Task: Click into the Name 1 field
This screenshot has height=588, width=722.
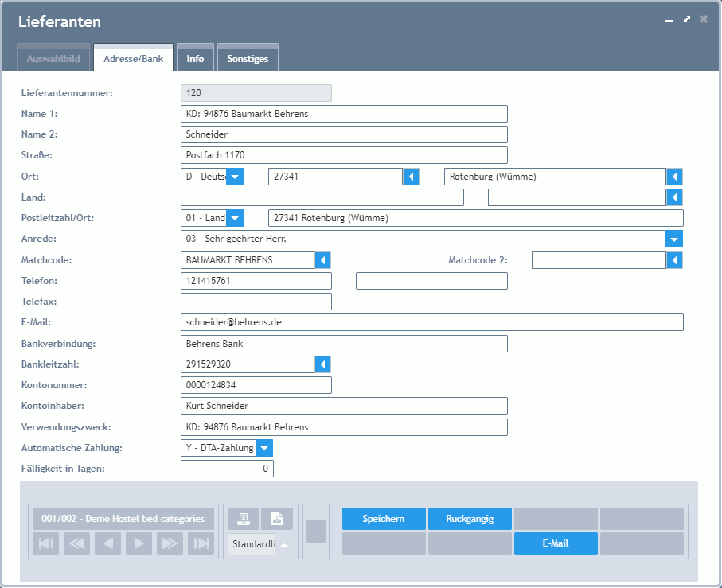Action: 344,114
